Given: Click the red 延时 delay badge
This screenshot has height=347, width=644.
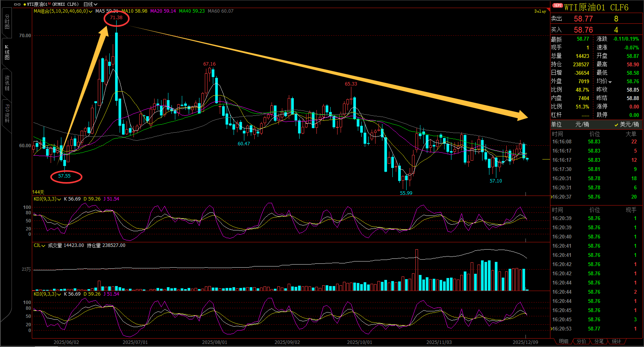Looking at the screenshot, I should click(x=557, y=5).
